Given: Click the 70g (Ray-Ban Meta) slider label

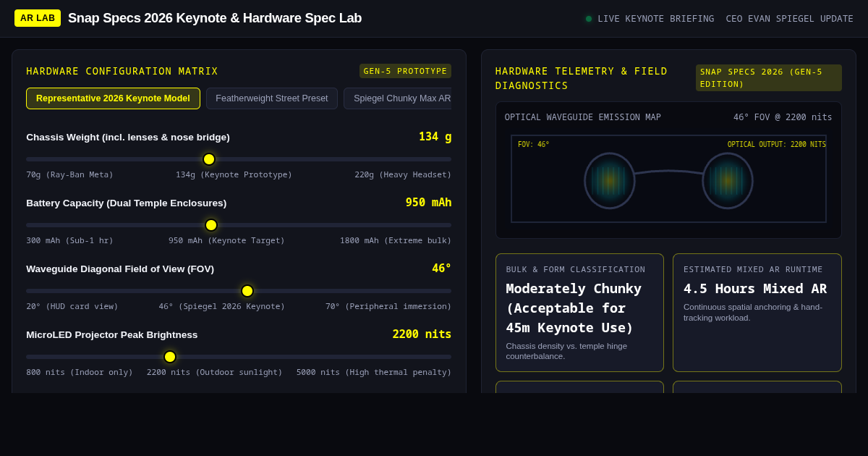Looking at the screenshot, I should pyautogui.click(x=70, y=175).
